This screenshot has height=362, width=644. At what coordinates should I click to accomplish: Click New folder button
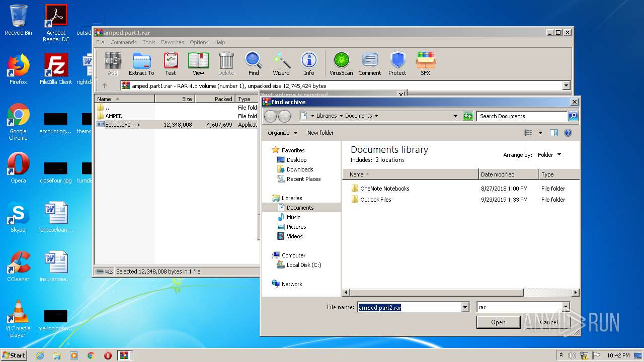pyautogui.click(x=320, y=133)
